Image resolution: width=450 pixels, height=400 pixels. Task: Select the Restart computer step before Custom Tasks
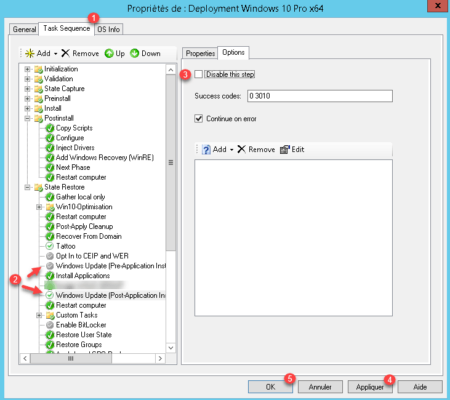pos(81,305)
